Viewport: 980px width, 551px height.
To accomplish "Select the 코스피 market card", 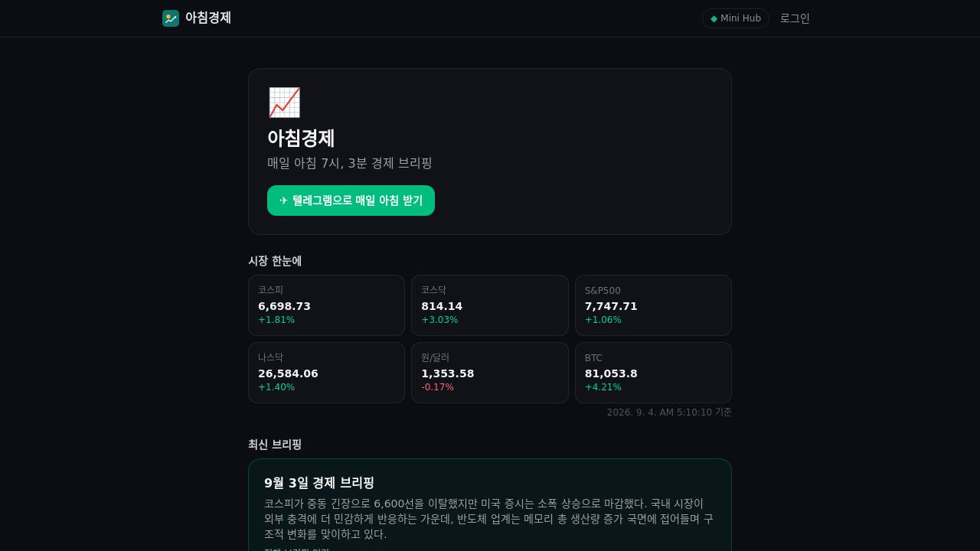I will 326,305.
